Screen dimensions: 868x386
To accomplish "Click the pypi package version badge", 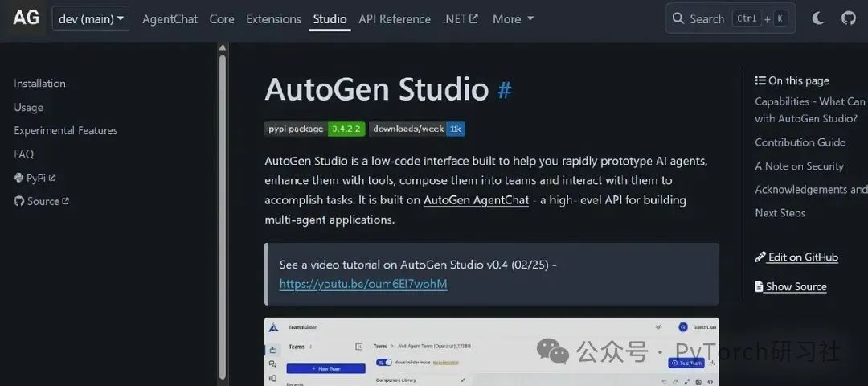I will tap(315, 129).
